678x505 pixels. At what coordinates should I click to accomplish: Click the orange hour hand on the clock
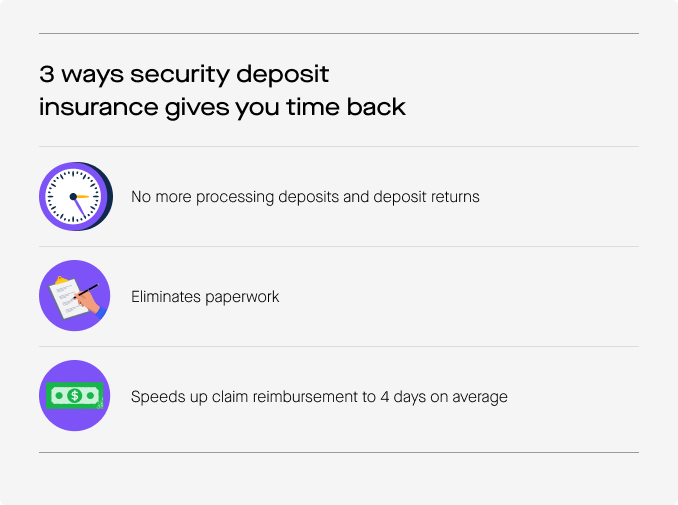[81, 196]
